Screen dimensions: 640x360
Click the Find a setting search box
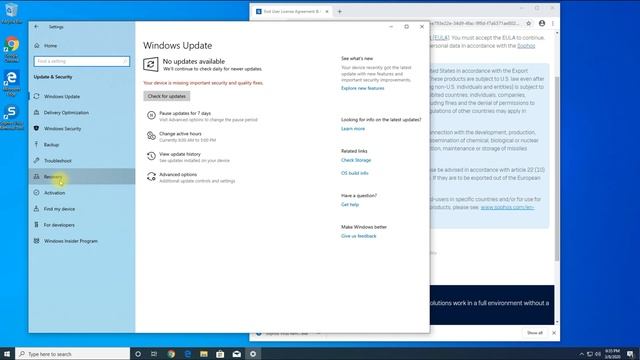[x=82, y=61]
